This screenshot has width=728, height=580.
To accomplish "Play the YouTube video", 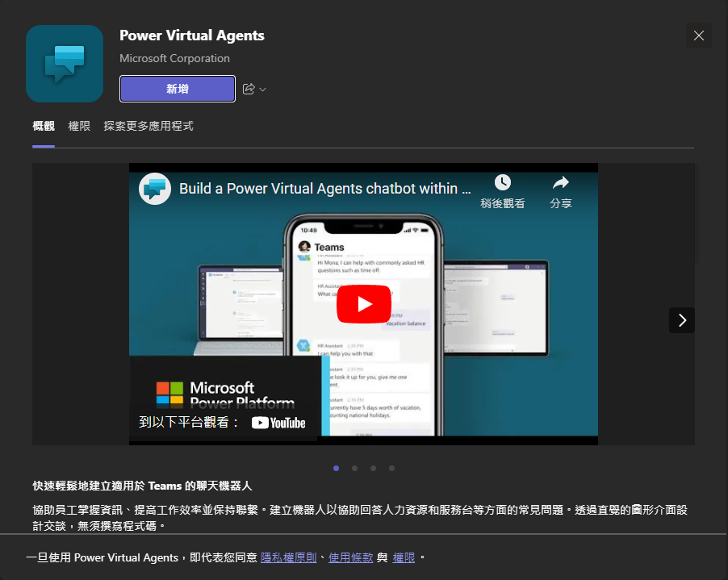I will (x=364, y=304).
